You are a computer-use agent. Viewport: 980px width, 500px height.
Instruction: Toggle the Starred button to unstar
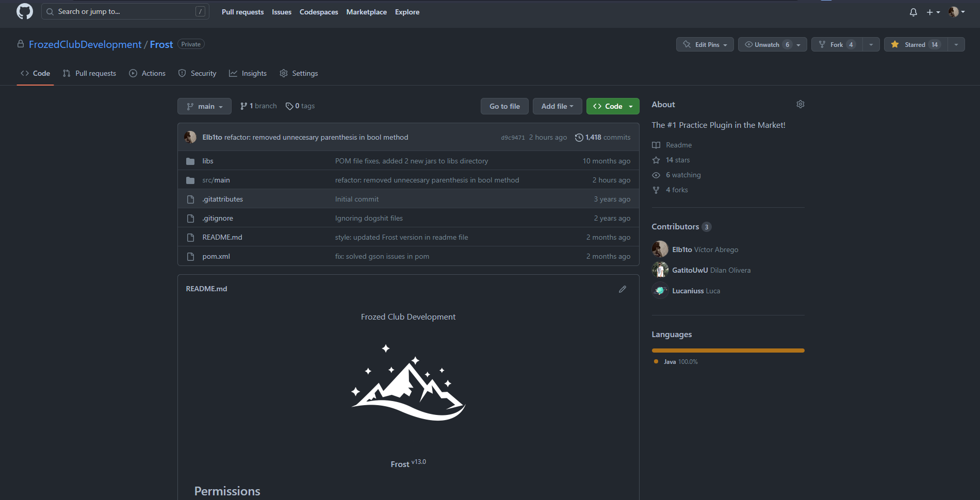click(x=916, y=45)
